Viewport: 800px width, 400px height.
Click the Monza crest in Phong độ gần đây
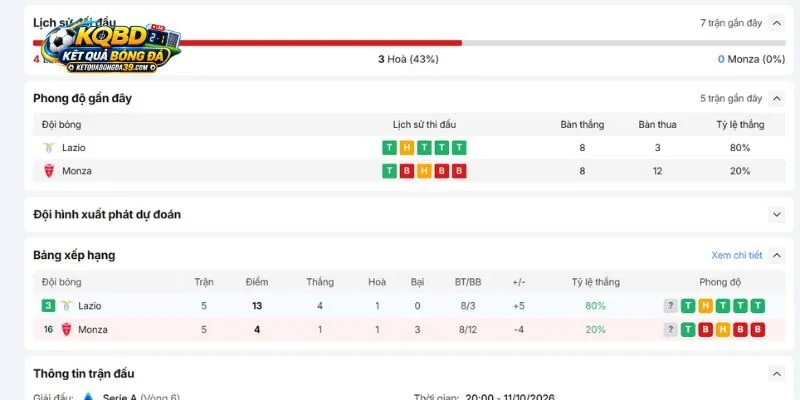[49, 171]
